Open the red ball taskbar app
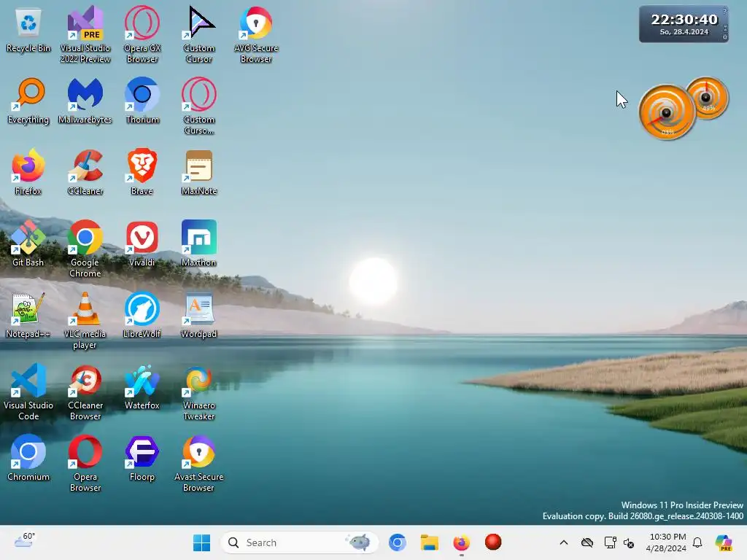Image resolution: width=747 pixels, height=560 pixels. click(x=493, y=542)
